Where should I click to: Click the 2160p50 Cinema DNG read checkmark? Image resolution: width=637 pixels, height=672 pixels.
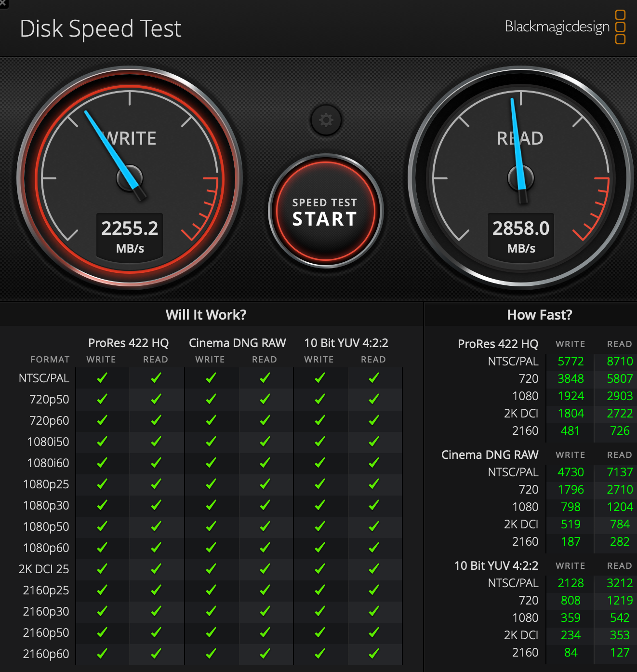coord(265,633)
